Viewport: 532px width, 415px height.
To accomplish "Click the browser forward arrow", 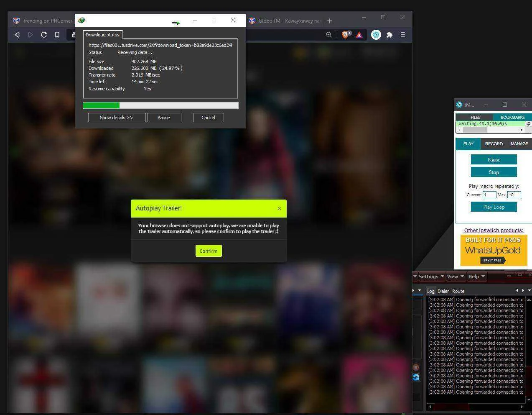I will coord(31,35).
